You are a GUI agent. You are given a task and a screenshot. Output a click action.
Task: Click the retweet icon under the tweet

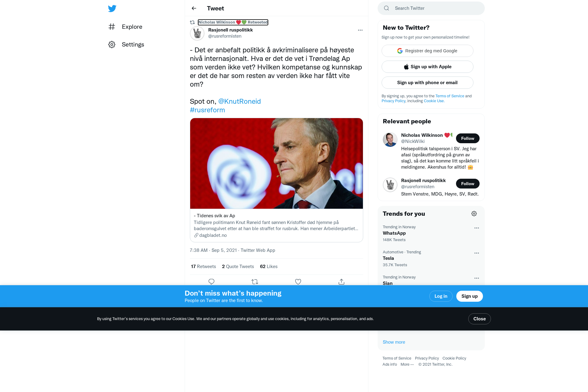coord(255,282)
